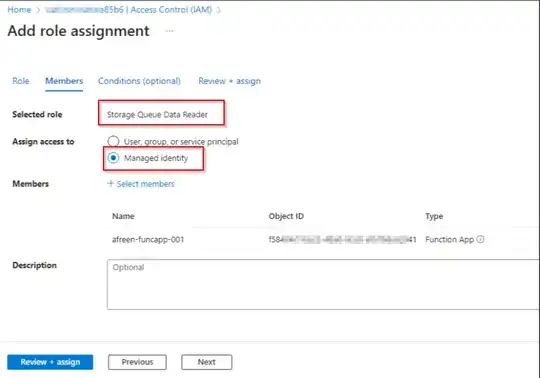
Task: Click the Previous button
Action: tap(137, 362)
